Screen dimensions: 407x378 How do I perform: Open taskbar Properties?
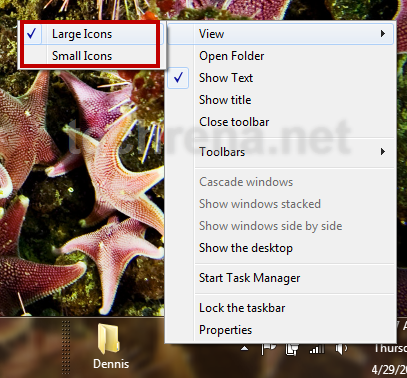(x=281, y=330)
